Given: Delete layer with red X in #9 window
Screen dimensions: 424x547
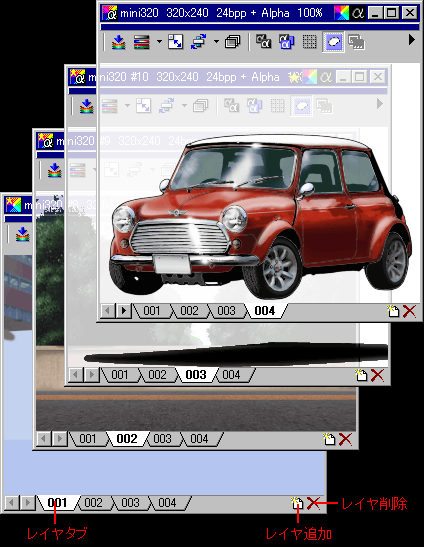Looking at the screenshot, I should (x=345, y=440).
